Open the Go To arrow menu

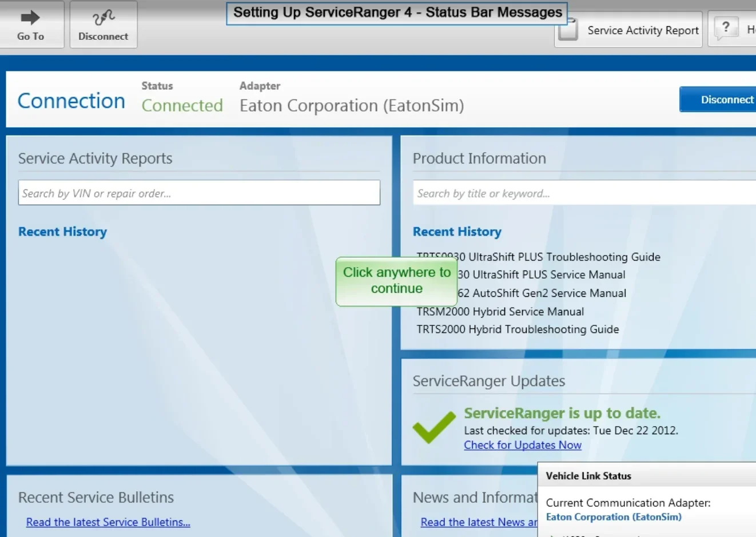(x=30, y=25)
